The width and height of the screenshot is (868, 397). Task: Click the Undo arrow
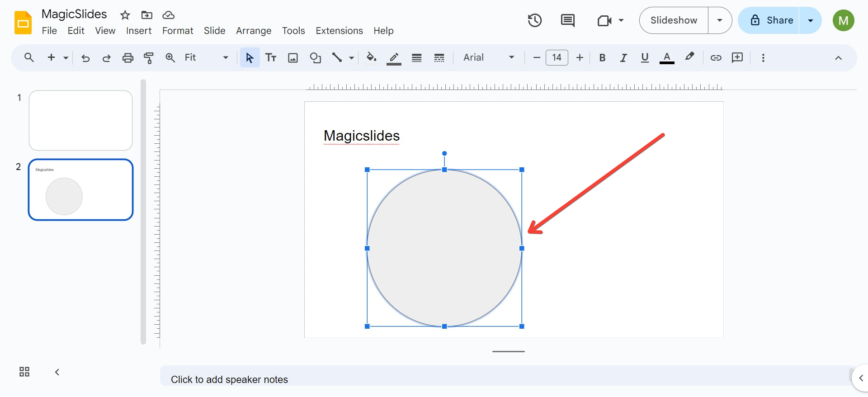point(85,57)
